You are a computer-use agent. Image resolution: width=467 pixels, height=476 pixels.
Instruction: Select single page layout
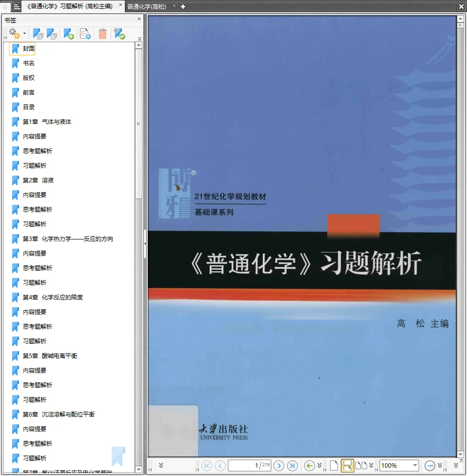[334, 465]
